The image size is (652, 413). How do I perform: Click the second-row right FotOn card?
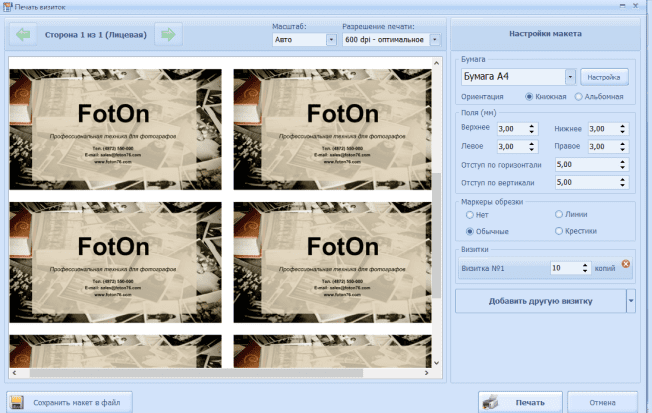(x=333, y=262)
